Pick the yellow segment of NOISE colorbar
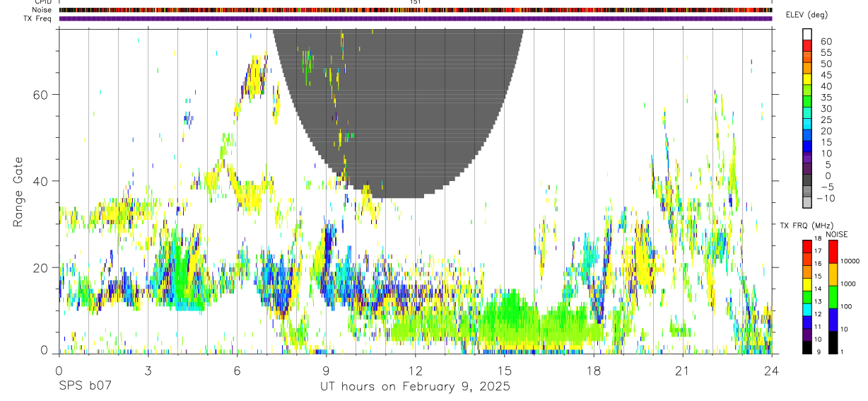This screenshot has height=401, width=868. click(x=833, y=274)
